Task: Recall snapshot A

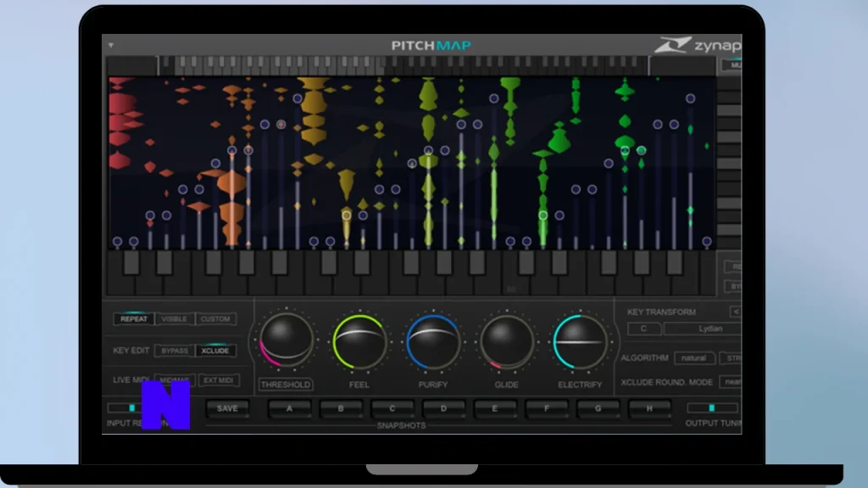Action: click(289, 408)
